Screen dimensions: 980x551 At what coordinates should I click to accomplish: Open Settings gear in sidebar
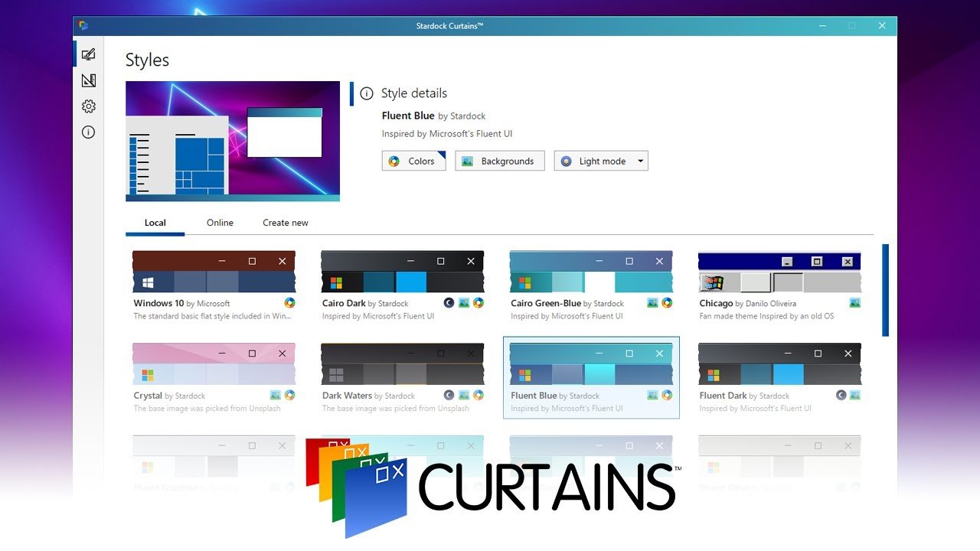[x=88, y=106]
